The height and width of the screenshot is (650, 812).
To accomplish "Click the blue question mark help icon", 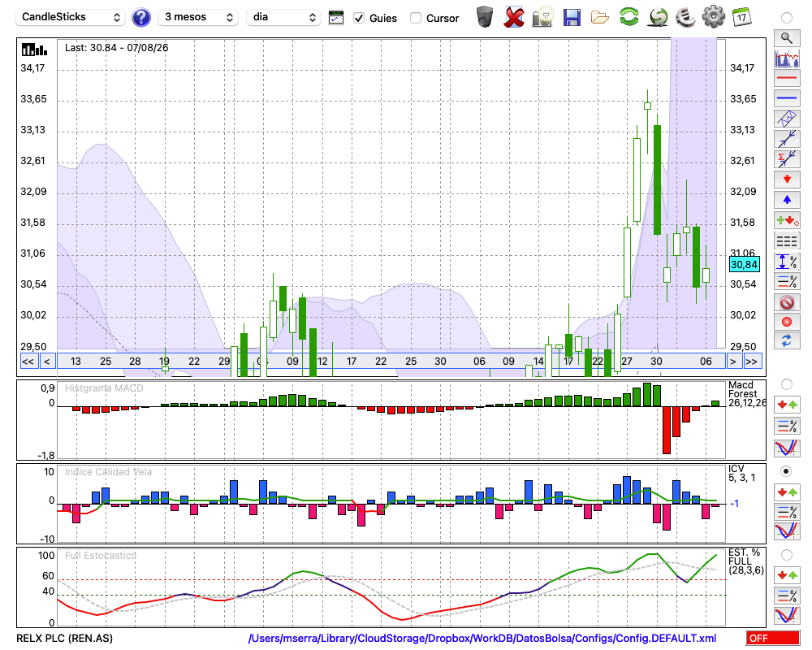I will 140,18.
